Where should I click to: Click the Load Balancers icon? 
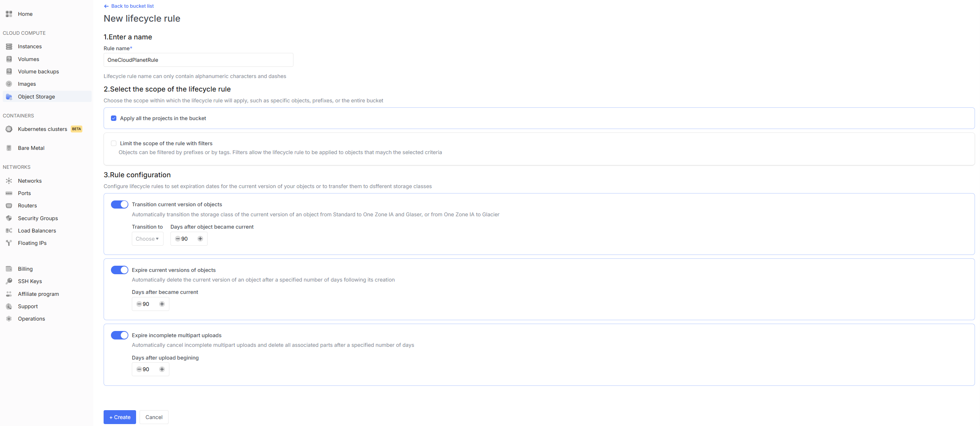coord(9,231)
